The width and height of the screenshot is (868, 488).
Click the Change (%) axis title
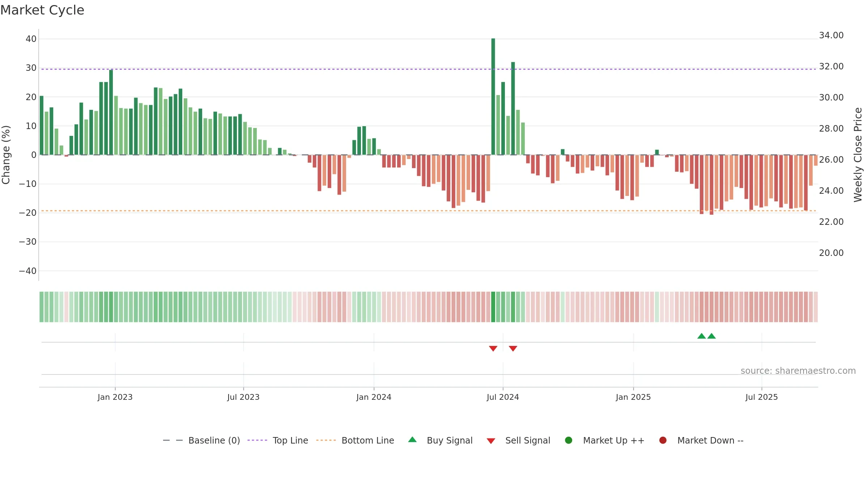(x=6, y=155)
